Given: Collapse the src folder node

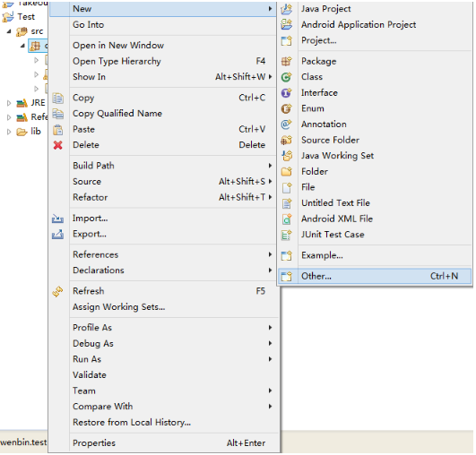Looking at the screenshot, I should point(9,31).
